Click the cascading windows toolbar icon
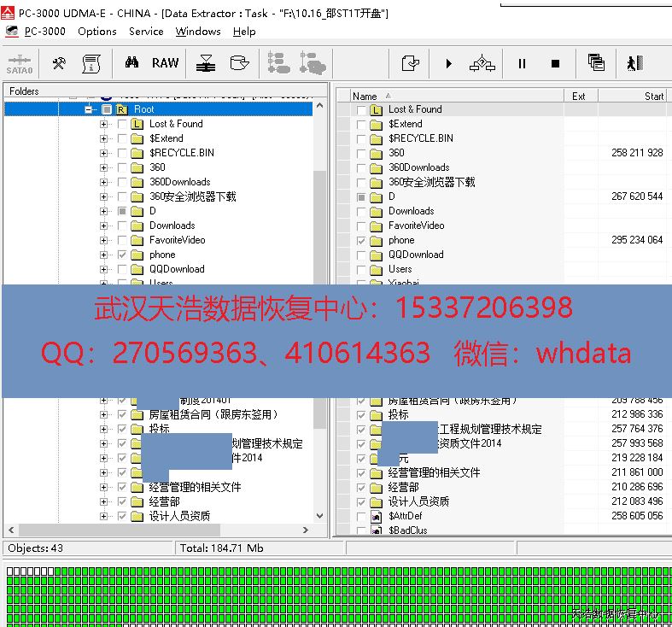This screenshot has width=672, height=627. point(596,63)
